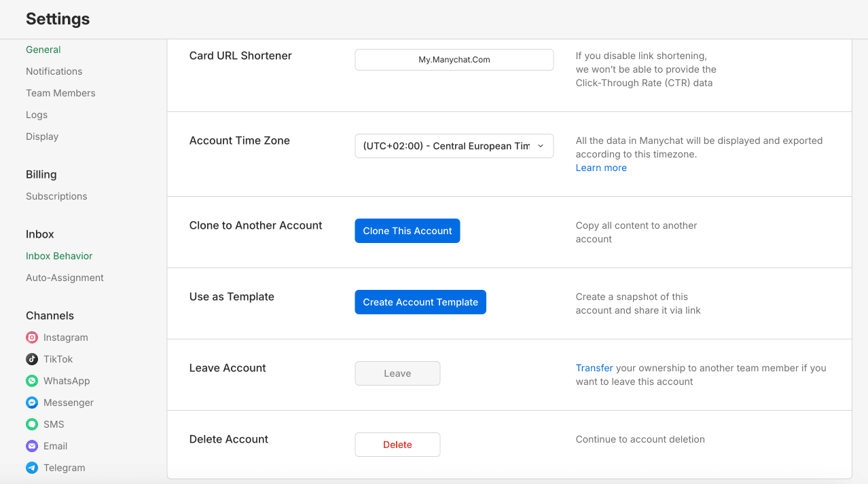Screen dimensions: 868x484
Task: Go to Team Members settings
Action: tap(60, 93)
